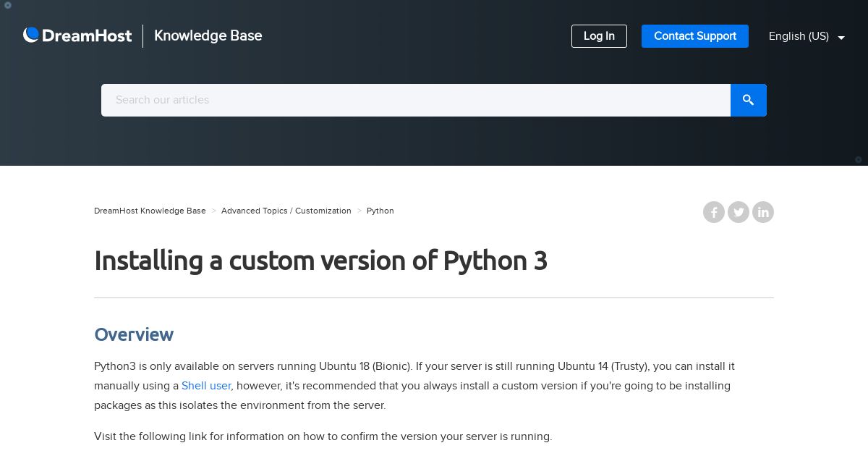Image resolution: width=868 pixels, height=456 pixels.
Task: Click the magnifier search button
Action: click(x=749, y=100)
